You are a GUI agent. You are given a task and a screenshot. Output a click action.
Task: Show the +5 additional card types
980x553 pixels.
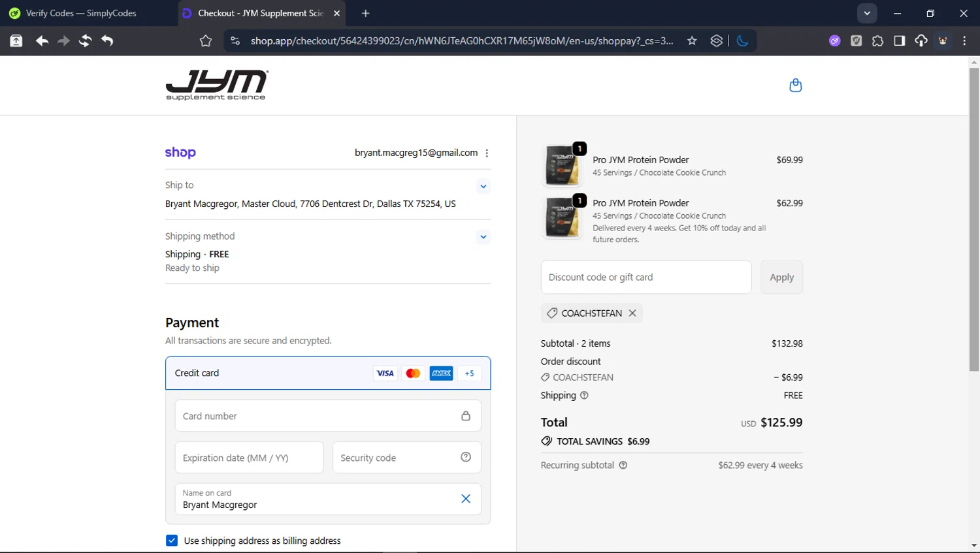[469, 373]
